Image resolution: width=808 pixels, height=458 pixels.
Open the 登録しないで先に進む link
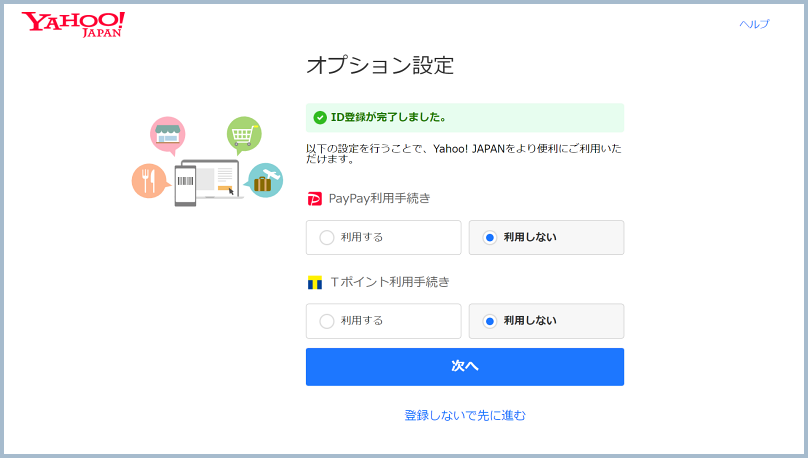click(465, 415)
